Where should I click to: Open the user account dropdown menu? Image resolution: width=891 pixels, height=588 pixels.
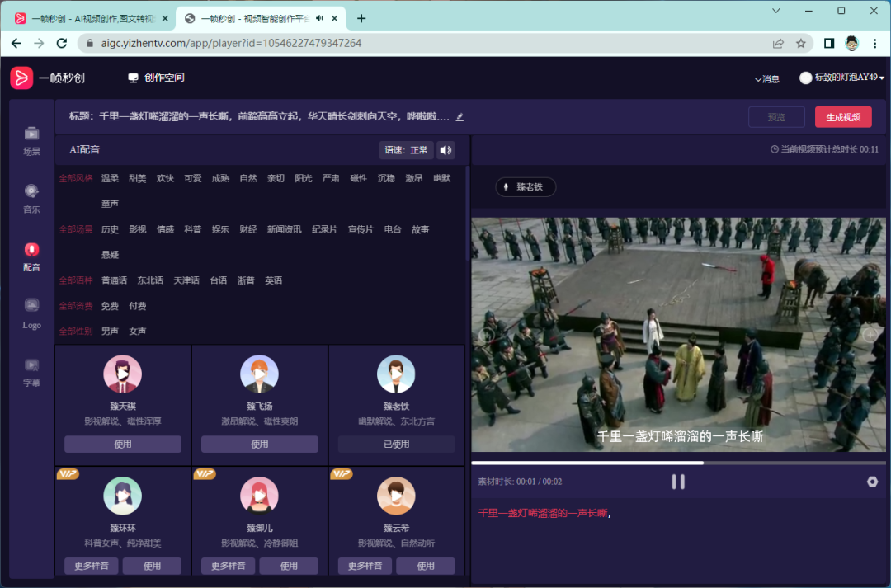[841, 78]
